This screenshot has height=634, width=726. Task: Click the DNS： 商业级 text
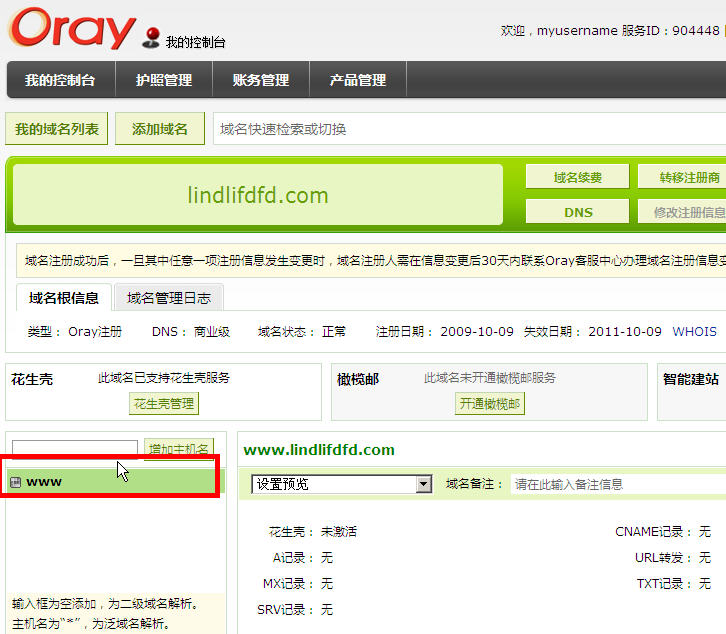191,332
